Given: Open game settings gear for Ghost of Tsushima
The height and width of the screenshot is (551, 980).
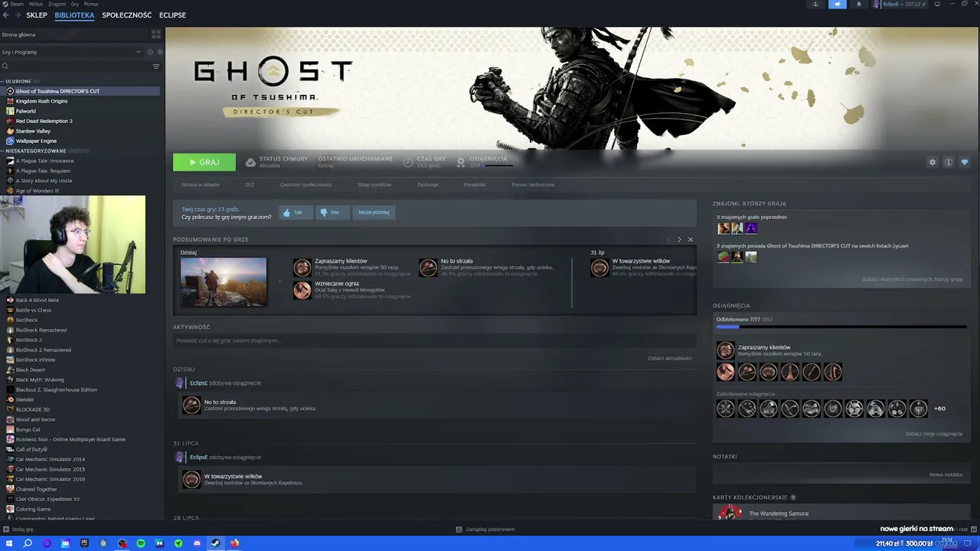Looking at the screenshot, I should pos(932,162).
